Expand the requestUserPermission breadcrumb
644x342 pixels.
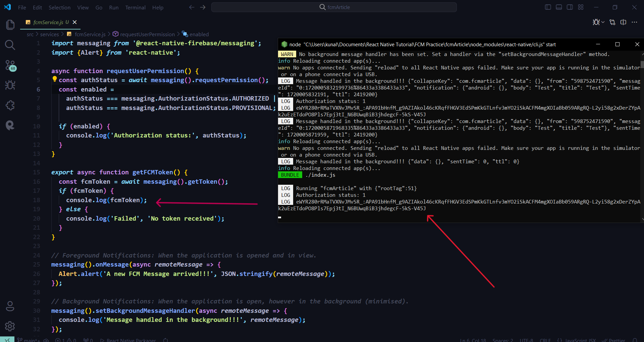click(147, 34)
